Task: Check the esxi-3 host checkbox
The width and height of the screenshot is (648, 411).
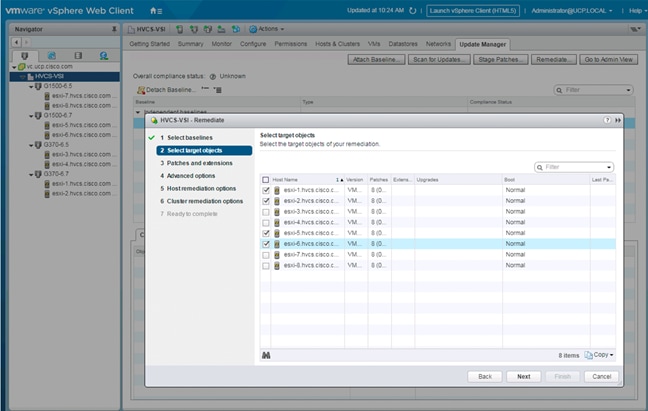Action: tap(266, 212)
